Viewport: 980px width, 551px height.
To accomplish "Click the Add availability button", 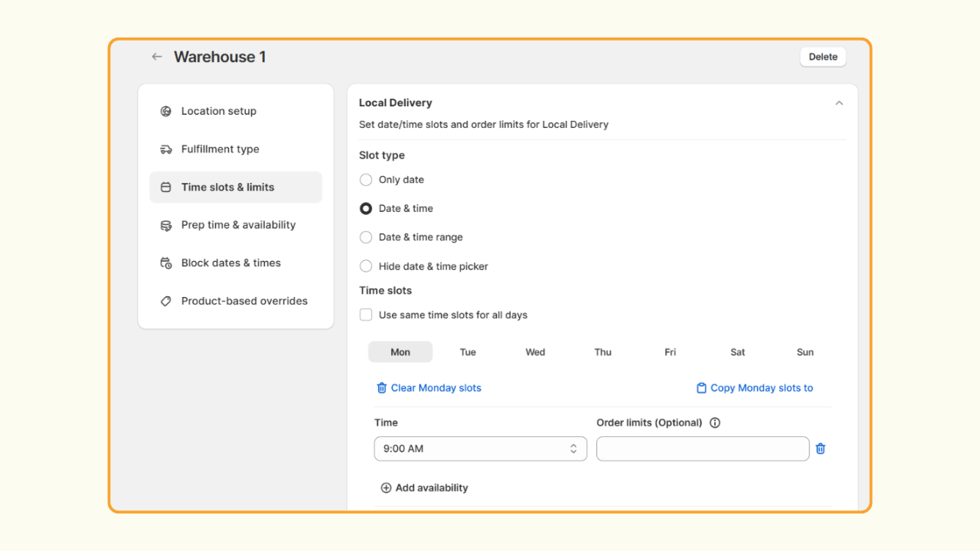I will [x=424, y=487].
